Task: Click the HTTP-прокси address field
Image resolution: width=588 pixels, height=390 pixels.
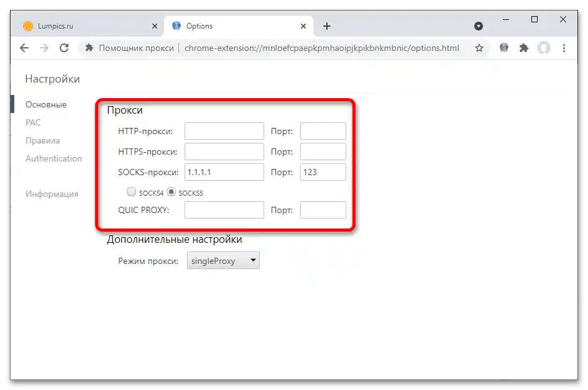Action: click(x=224, y=131)
